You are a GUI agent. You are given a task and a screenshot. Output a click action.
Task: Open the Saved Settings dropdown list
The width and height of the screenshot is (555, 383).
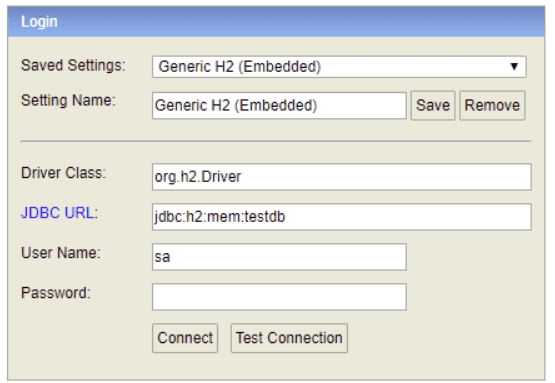pyautogui.click(x=339, y=67)
